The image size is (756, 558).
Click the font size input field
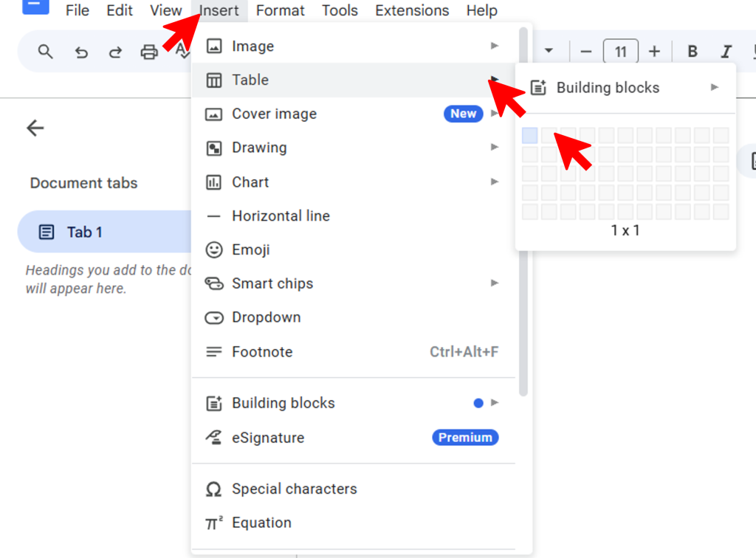coord(620,52)
